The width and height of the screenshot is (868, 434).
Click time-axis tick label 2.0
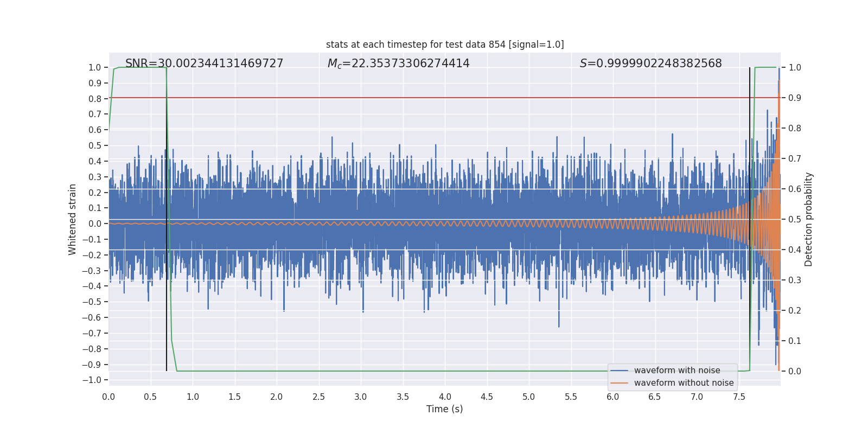[x=277, y=397]
